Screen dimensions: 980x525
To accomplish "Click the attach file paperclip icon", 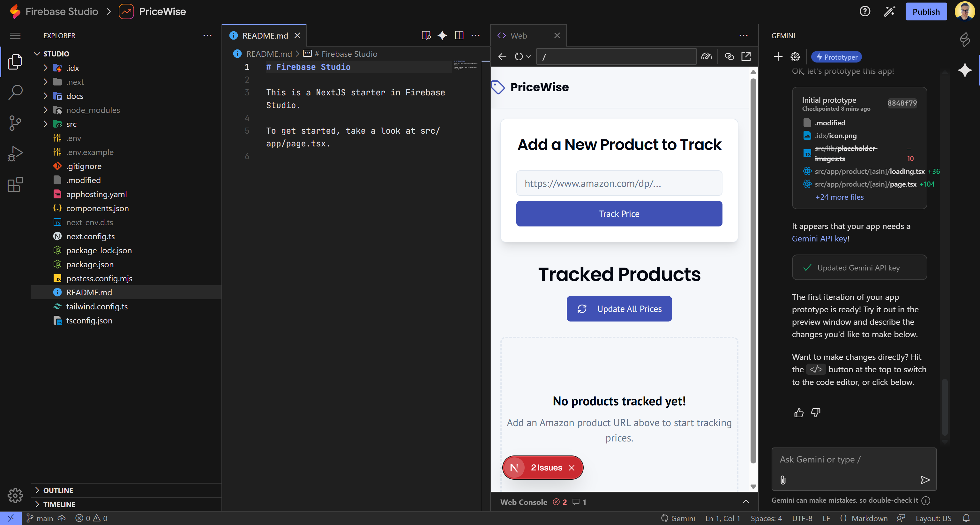I will (782, 480).
